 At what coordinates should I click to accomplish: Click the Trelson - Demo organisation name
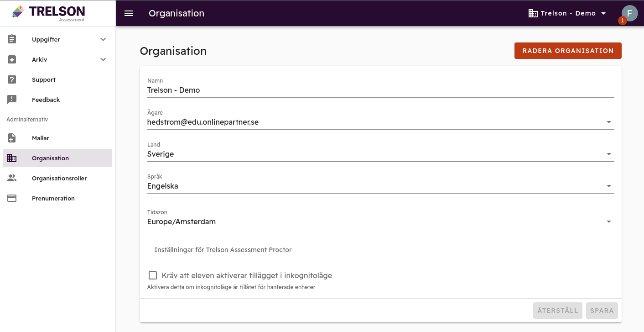[568, 13]
